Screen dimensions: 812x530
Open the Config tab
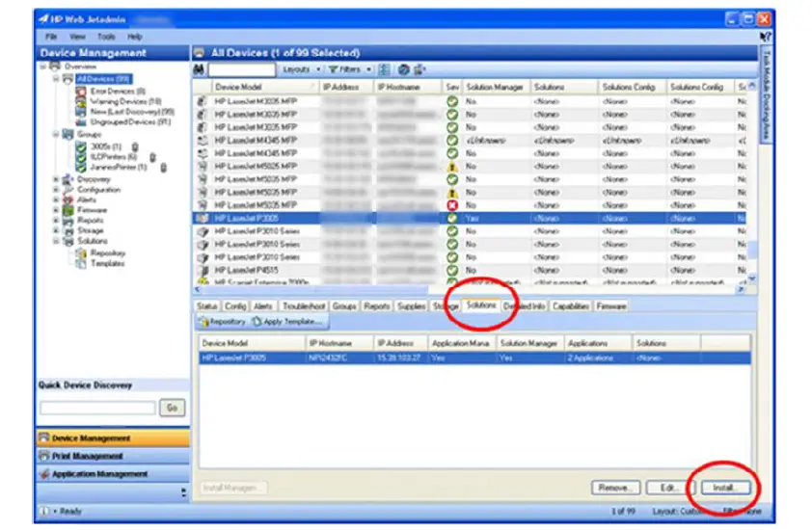(235, 306)
